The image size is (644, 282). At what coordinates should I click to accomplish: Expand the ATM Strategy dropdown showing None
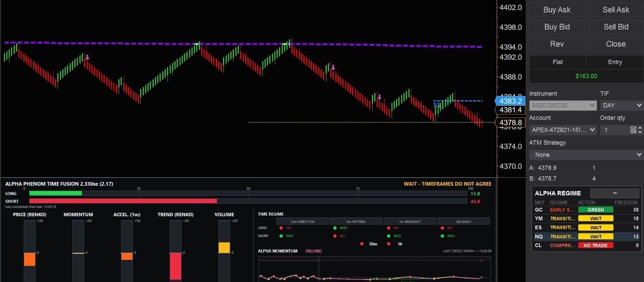coord(586,155)
